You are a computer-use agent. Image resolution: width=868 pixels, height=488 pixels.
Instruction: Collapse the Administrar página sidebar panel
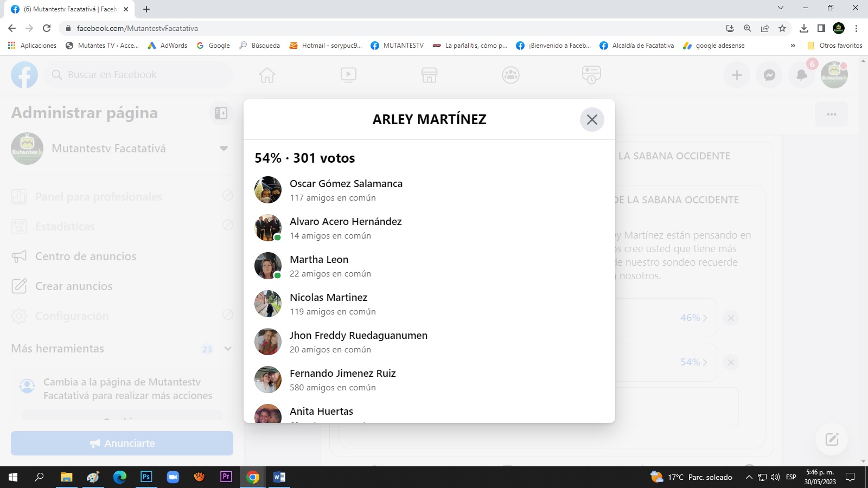(x=221, y=113)
